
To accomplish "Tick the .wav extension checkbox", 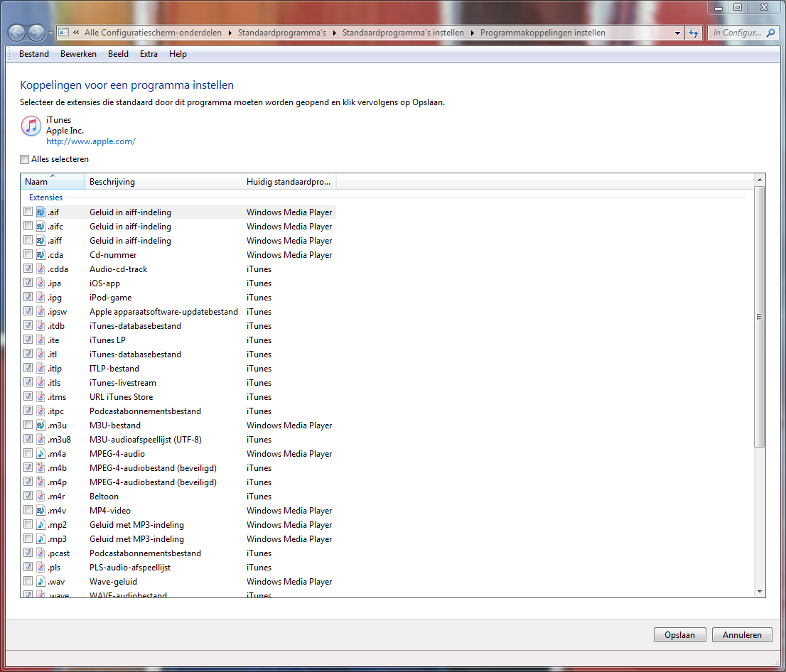I will pos(28,581).
